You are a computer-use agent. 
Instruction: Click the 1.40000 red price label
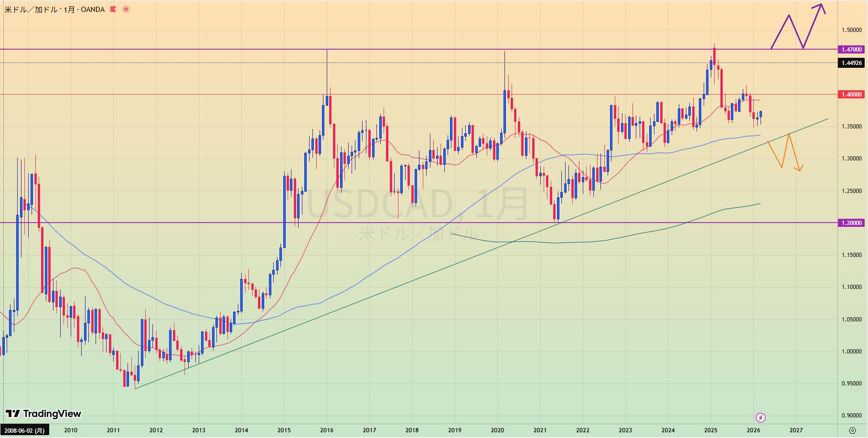pyautogui.click(x=851, y=95)
